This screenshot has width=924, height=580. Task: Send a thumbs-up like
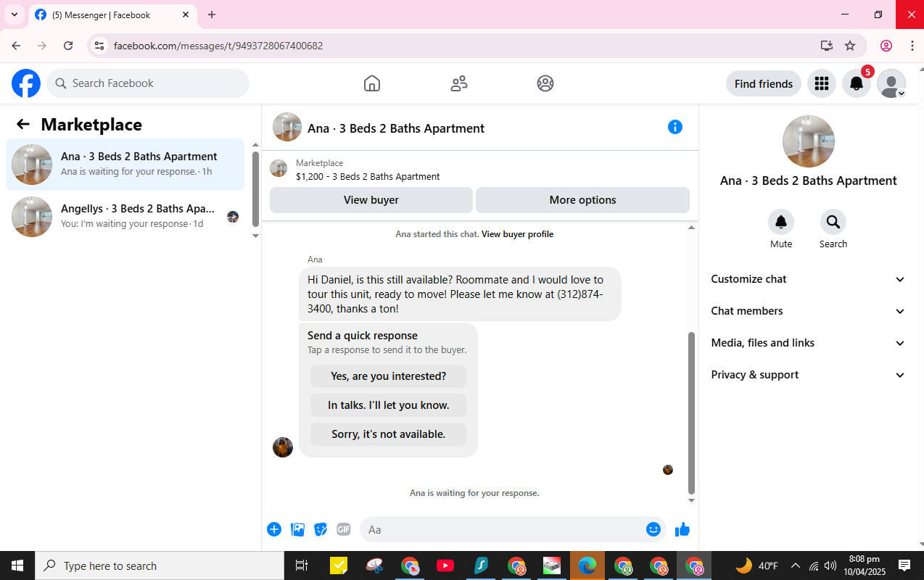click(682, 529)
